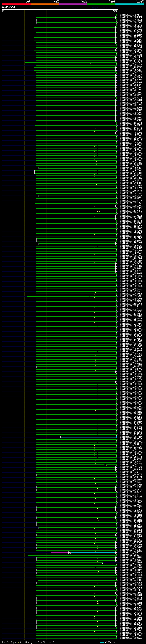Screen dimensions: 146x644
Task: Click the green ~80% identity legend segment
Action: coord(101,4)
